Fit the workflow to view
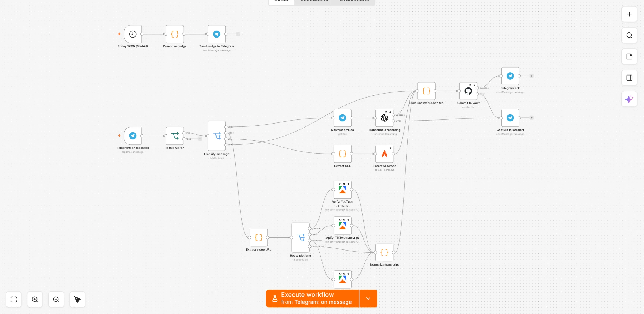This screenshot has height=314, width=644. [14, 299]
